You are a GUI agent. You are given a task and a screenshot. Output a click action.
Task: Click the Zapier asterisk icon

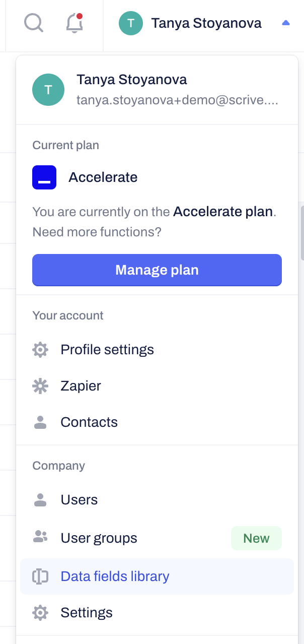pos(40,386)
